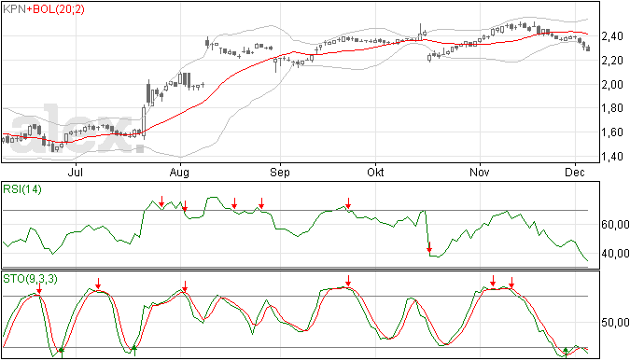Screen dimensions: 644x361
Task: Click the 2,20 price axis value
Action: (612, 61)
